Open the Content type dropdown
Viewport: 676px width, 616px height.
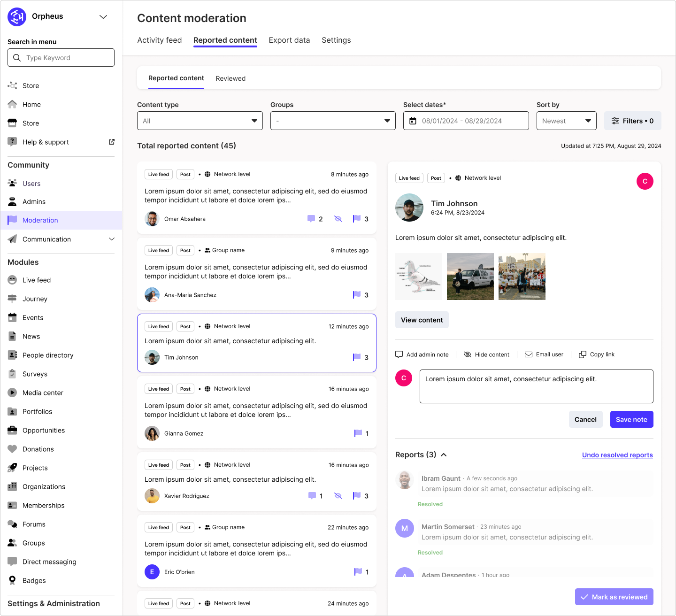pos(200,121)
